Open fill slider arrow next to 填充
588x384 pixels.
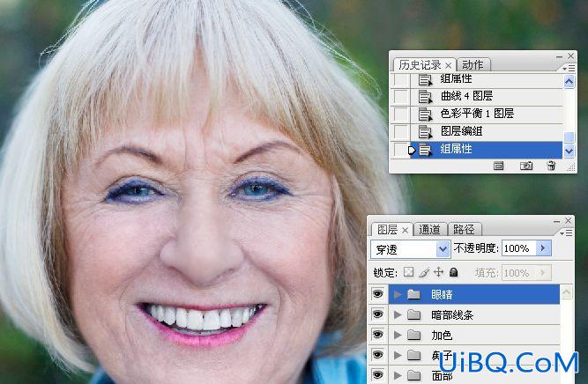click(x=544, y=272)
